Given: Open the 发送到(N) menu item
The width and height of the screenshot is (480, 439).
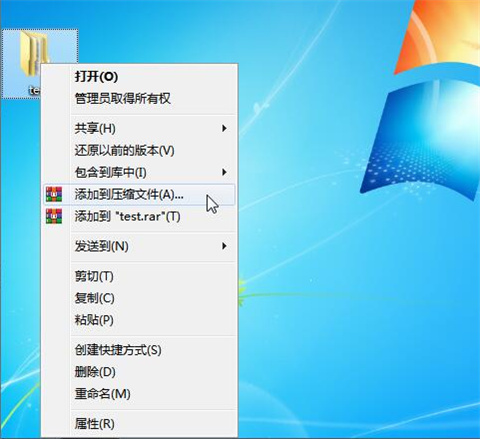Looking at the screenshot, I should (x=139, y=246).
